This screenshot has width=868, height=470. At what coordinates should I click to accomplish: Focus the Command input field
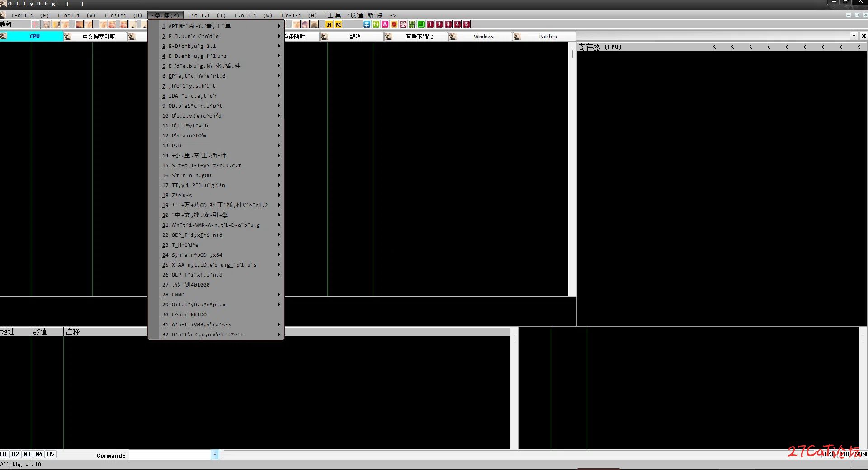tap(170, 455)
